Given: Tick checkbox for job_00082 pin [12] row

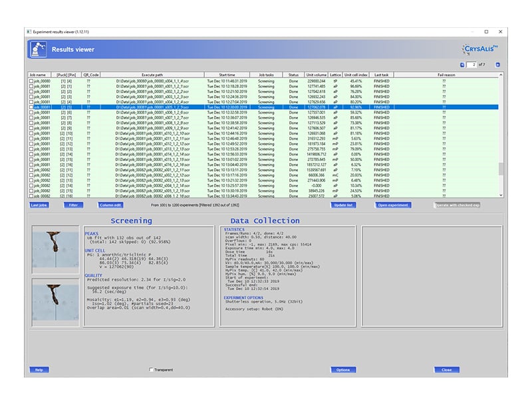Looking at the screenshot, I should point(31,176).
